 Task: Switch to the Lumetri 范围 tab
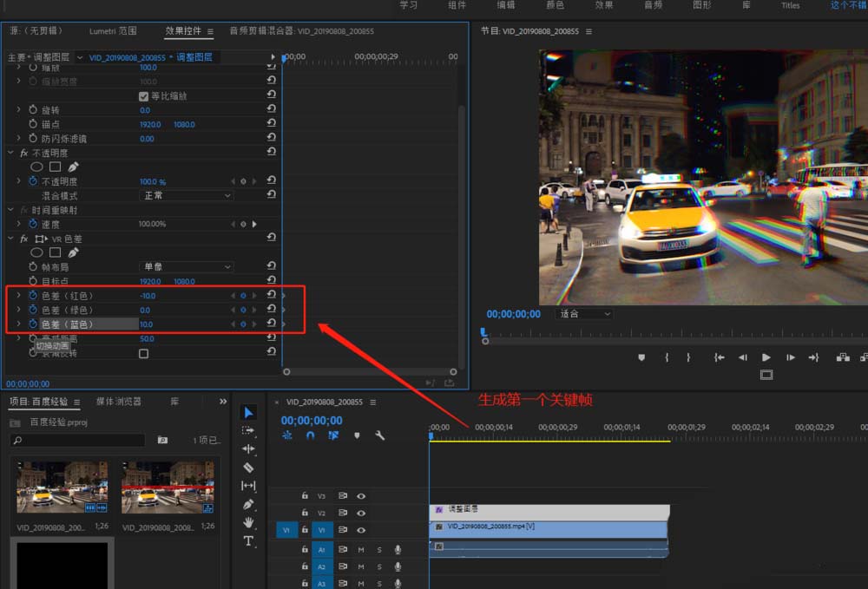[x=112, y=30]
